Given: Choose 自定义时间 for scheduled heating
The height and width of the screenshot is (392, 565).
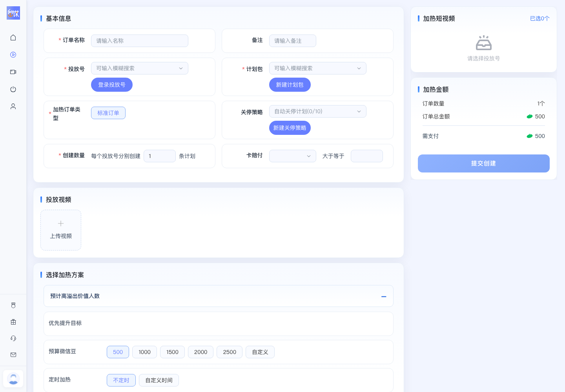Looking at the screenshot, I should [x=159, y=380].
